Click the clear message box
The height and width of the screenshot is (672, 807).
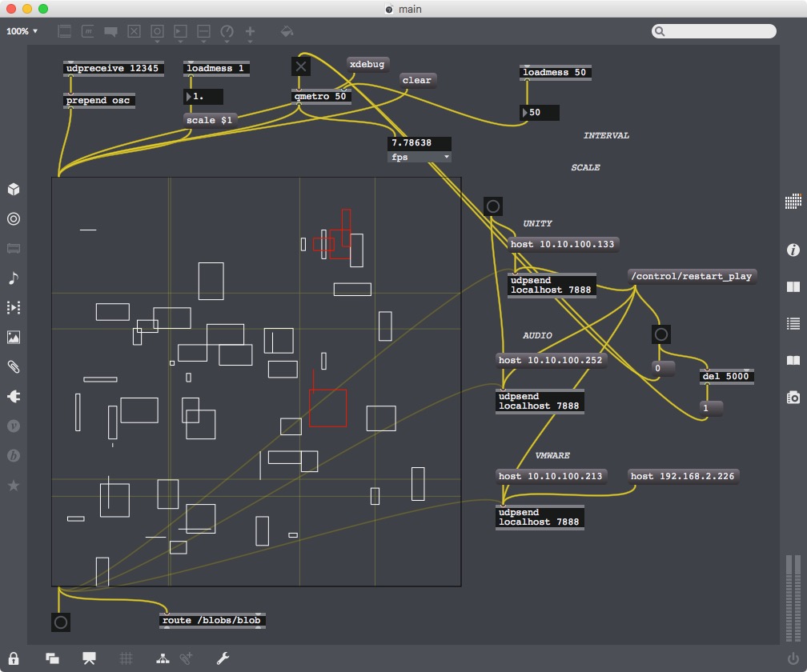tap(417, 80)
